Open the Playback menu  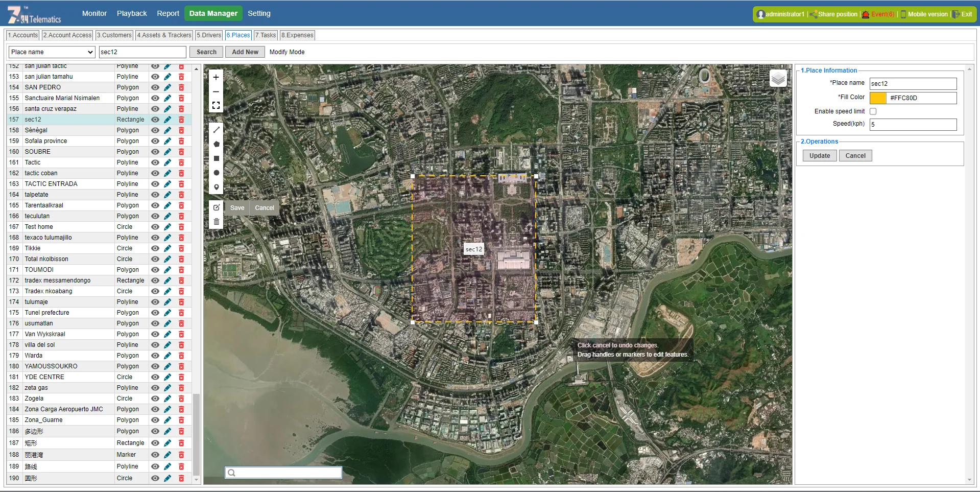pos(132,13)
